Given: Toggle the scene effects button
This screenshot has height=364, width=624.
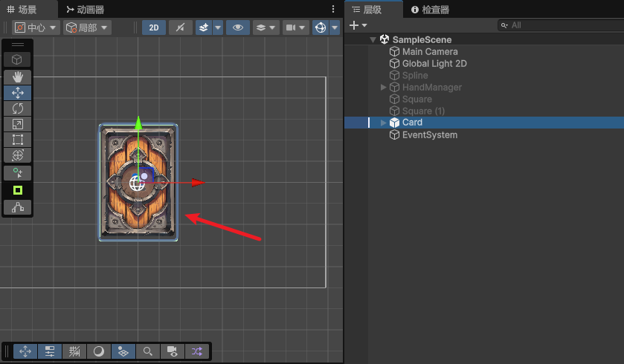Looking at the screenshot, I should (x=204, y=27).
